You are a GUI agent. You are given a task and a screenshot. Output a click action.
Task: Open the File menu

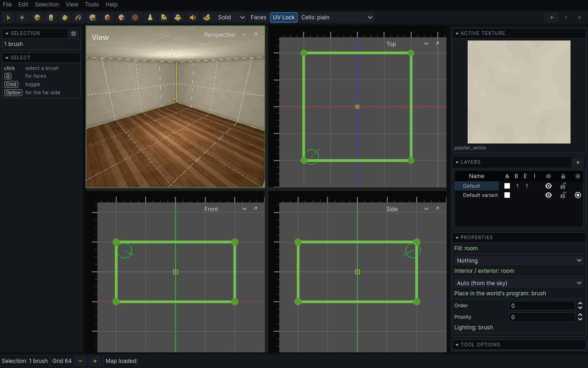tap(7, 5)
